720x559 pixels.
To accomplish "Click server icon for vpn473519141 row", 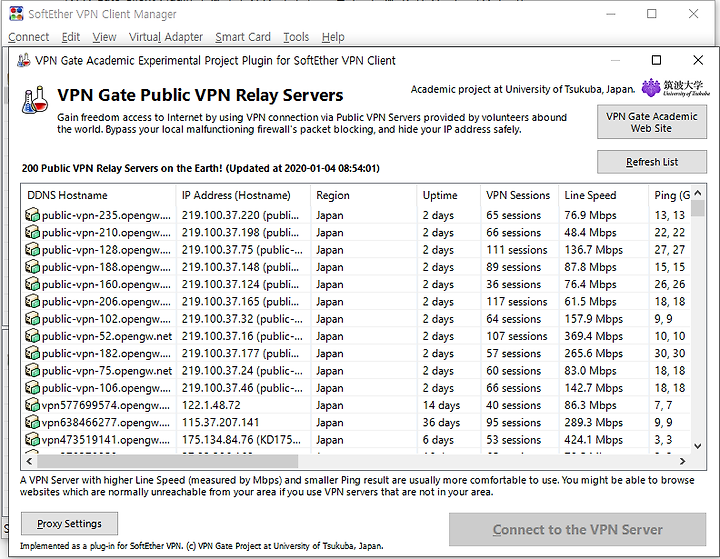I will click(32, 440).
